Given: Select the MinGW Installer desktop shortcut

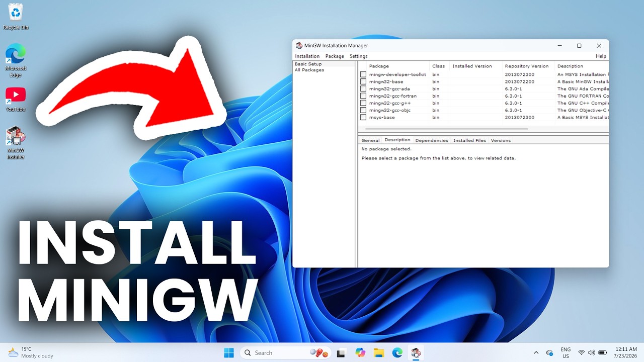Looking at the screenshot, I should (16, 143).
